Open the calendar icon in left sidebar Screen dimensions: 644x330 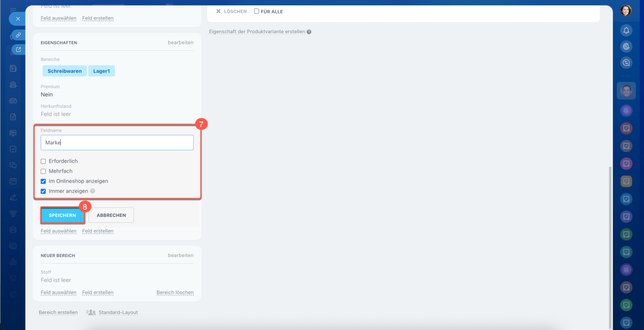tap(13, 181)
